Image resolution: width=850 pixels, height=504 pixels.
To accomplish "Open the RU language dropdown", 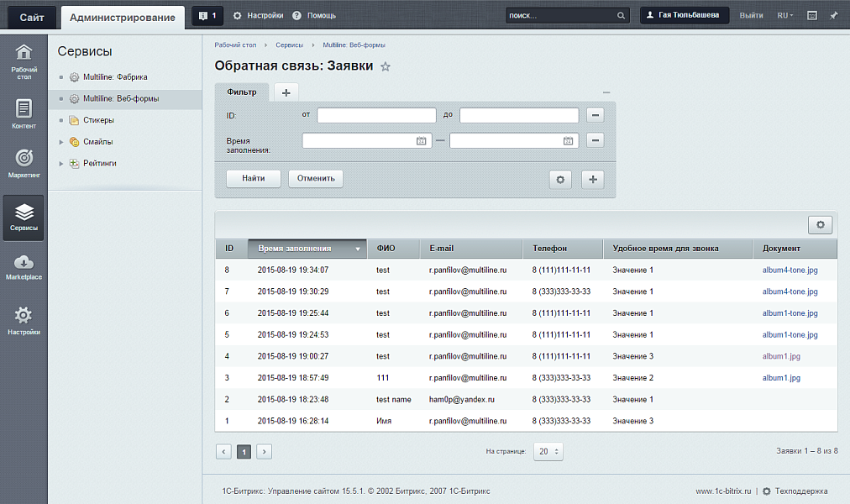I will (784, 15).
